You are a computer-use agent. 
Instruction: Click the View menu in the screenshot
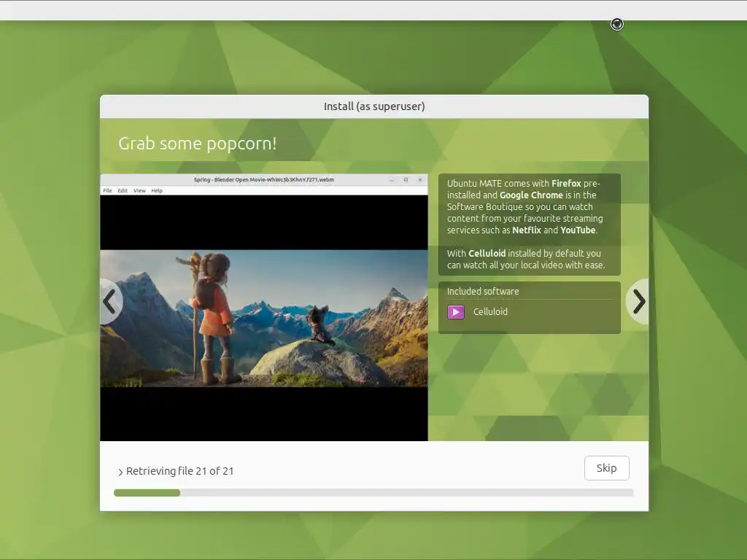tap(139, 190)
